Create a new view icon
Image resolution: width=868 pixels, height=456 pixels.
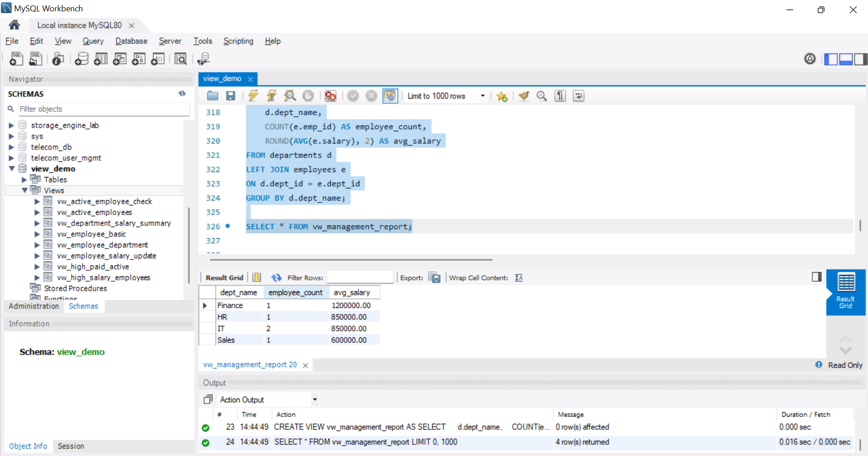click(120, 59)
